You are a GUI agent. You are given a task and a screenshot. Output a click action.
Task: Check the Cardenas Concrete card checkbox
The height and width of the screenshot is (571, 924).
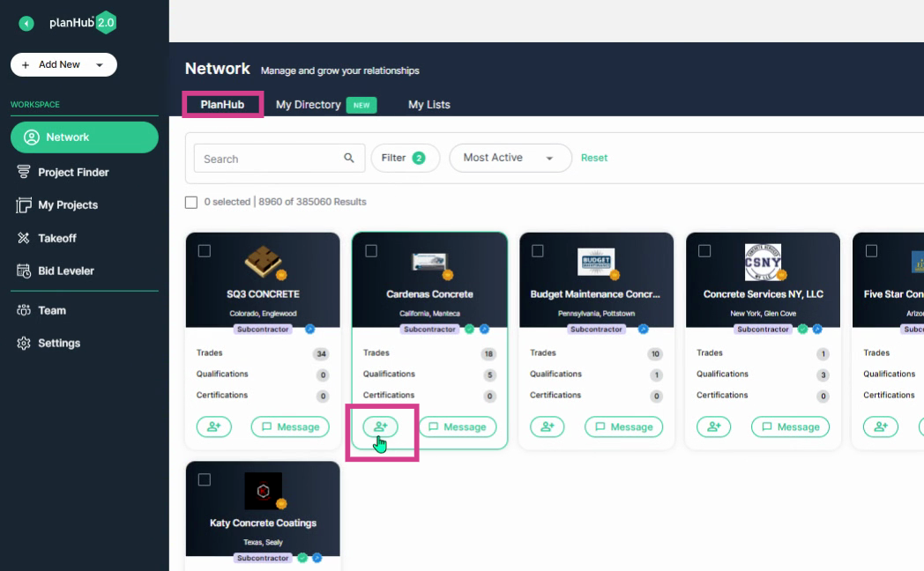(x=371, y=251)
